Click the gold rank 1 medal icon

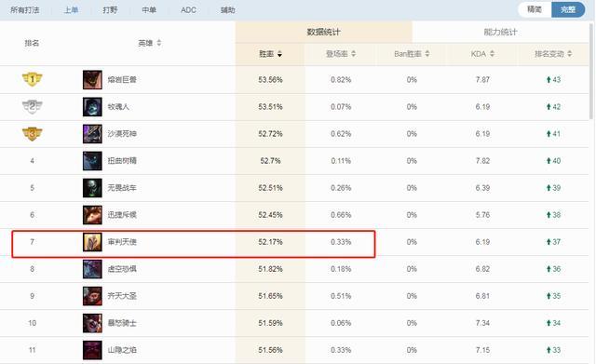click(x=33, y=79)
